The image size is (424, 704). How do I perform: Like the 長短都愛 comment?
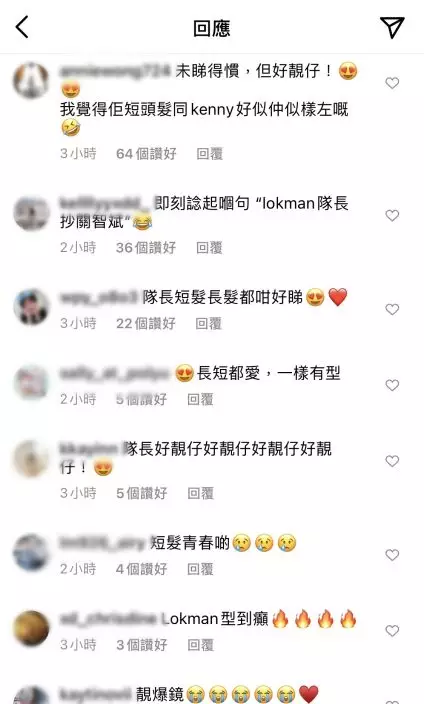coord(392,385)
